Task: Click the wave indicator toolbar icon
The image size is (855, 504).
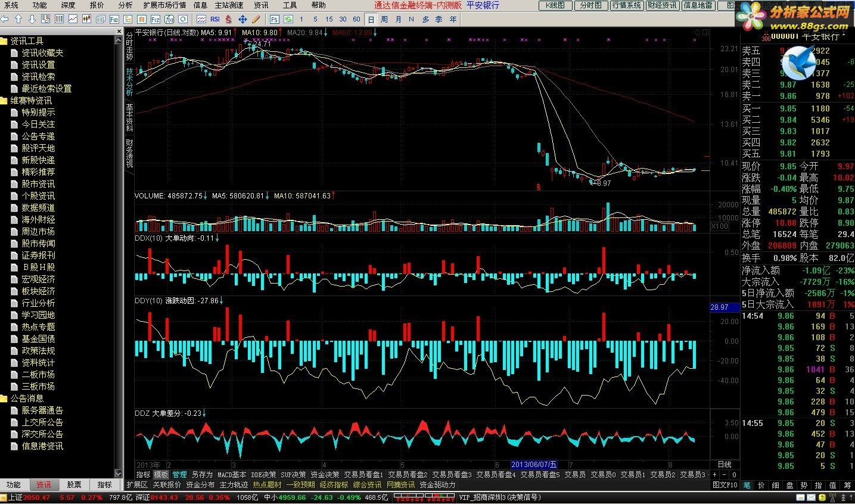Action: tap(201, 19)
